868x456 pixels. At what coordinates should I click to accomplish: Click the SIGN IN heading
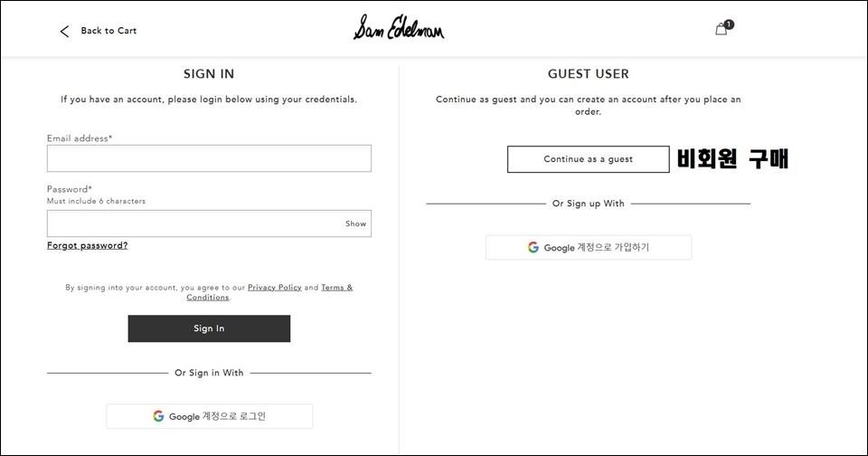(x=209, y=73)
